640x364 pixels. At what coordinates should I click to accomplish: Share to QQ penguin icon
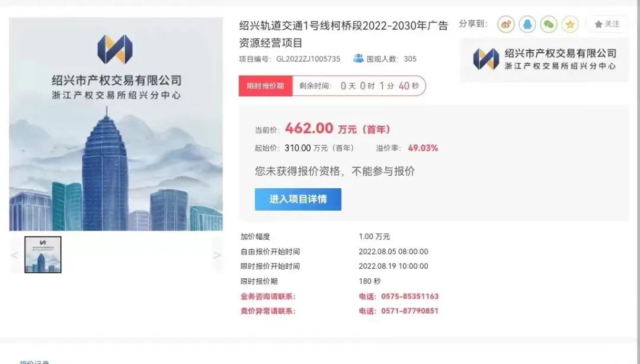click(527, 24)
